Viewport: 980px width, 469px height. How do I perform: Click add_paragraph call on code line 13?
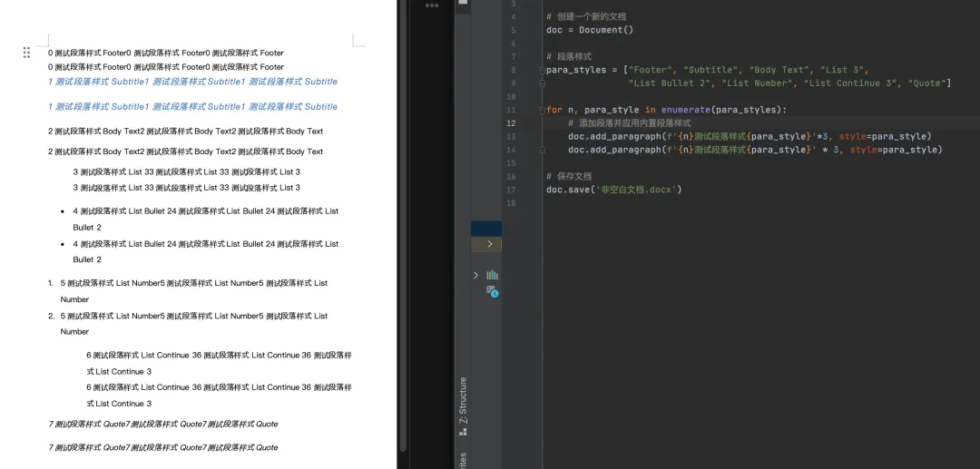click(x=625, y=137)
